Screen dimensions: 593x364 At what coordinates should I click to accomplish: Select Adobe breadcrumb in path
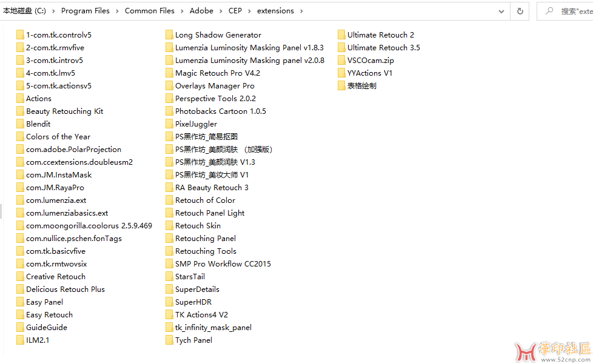(x=201, y=11)
